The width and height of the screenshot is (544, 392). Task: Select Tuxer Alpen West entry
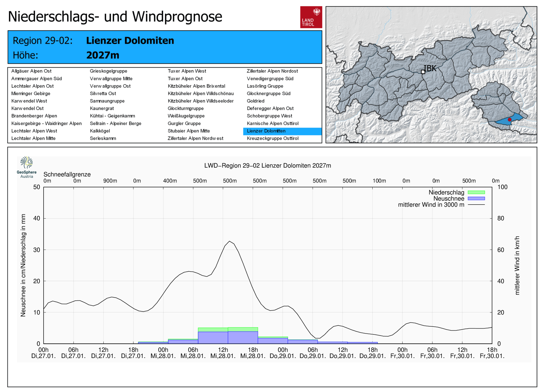tap(187, 71)
